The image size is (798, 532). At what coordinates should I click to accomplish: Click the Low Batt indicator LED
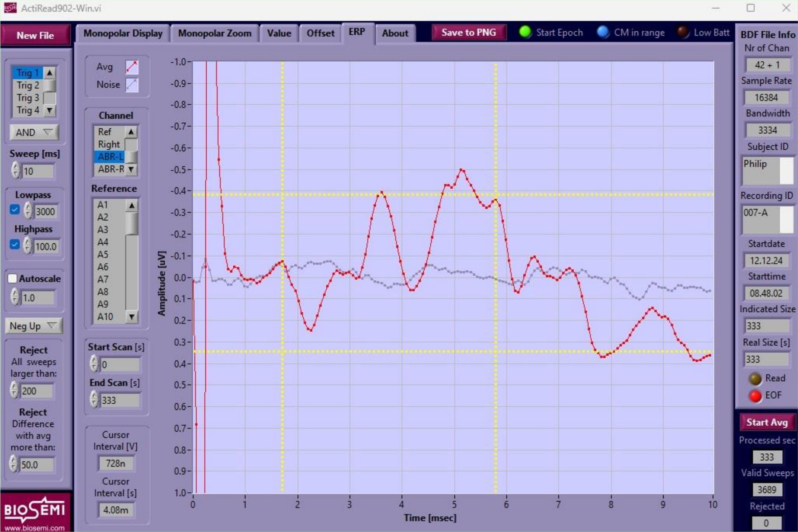tap(683, 32)
